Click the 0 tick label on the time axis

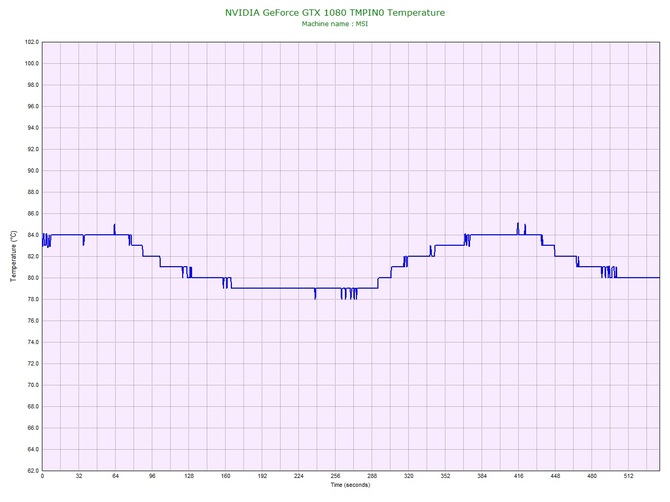(x=42, y=476)
